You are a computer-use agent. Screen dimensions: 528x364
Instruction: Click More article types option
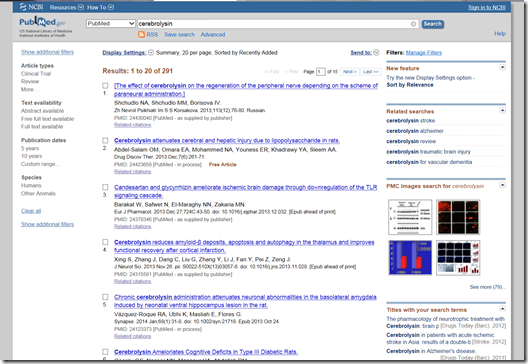point(30,90)
